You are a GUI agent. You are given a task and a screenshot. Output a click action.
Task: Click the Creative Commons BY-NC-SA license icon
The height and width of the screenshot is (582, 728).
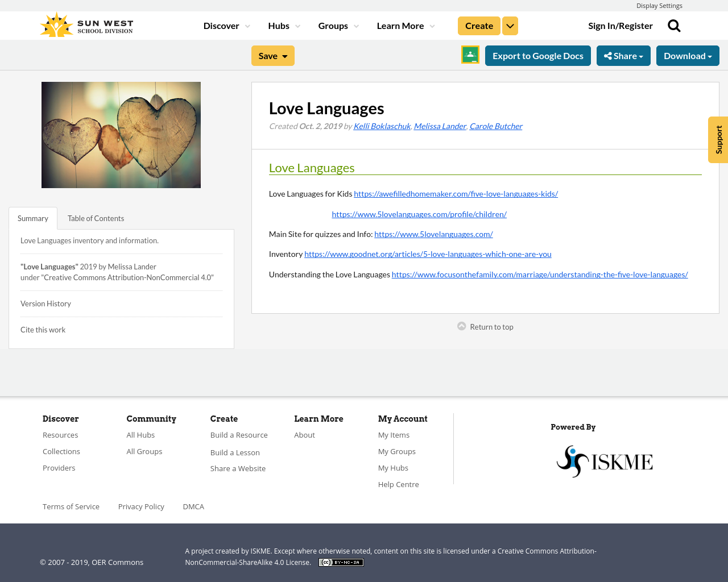tap(341, 562)
